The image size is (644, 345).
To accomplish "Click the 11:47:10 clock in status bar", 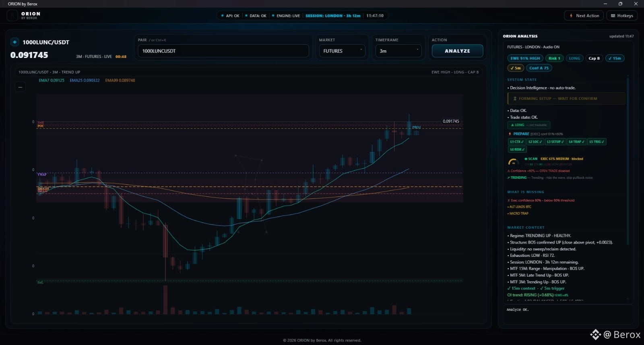I will point(375,16).
